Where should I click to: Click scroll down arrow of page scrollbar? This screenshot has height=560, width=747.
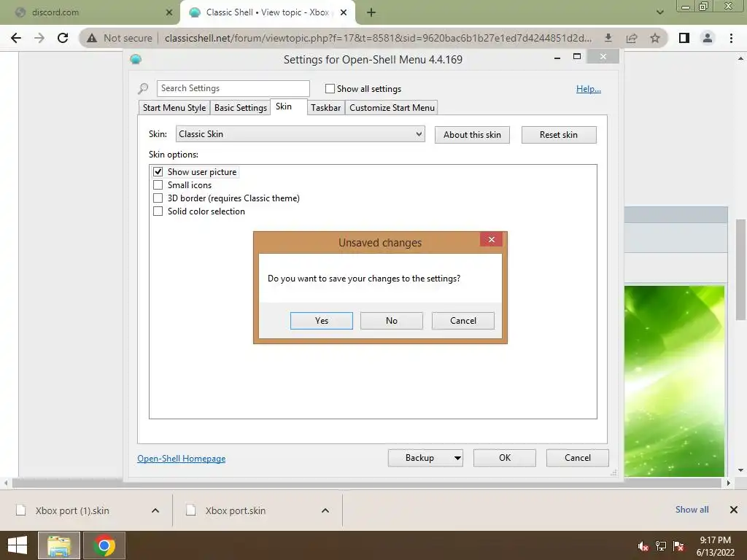click(x=740, y=470)
